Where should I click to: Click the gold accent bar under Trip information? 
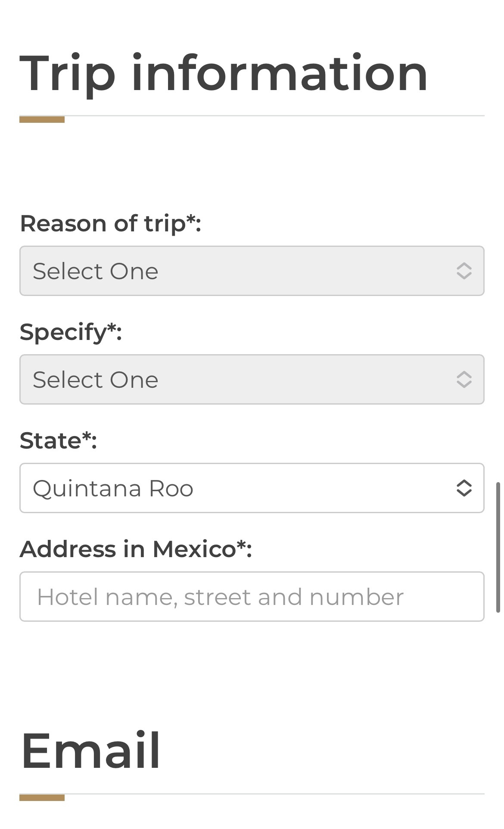(x=42, y=119)
